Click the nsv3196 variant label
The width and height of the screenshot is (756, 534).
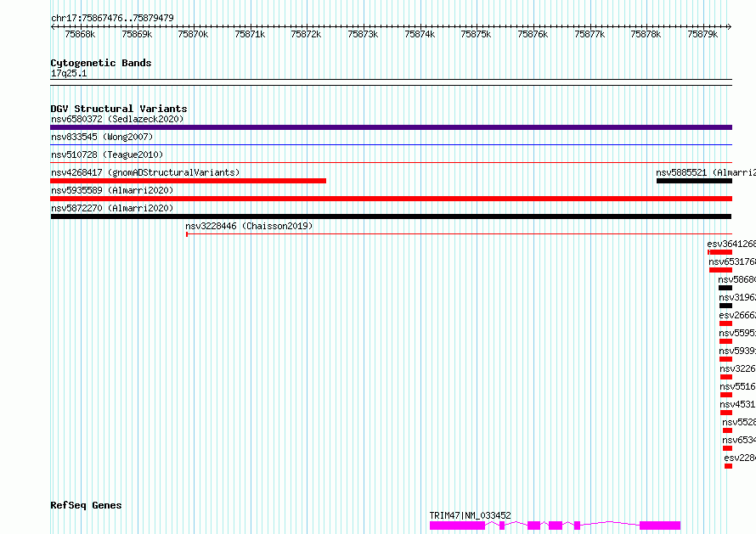click(737, 297)
